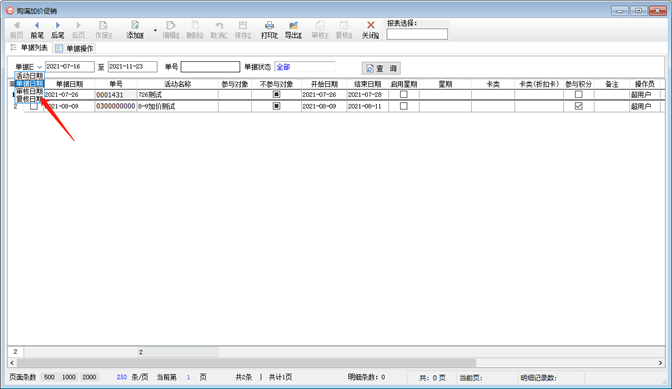Screen dimensions: 672x389
Task: Focus the 单号 input field
Action: pyautogui.click(x=210, y=67)
